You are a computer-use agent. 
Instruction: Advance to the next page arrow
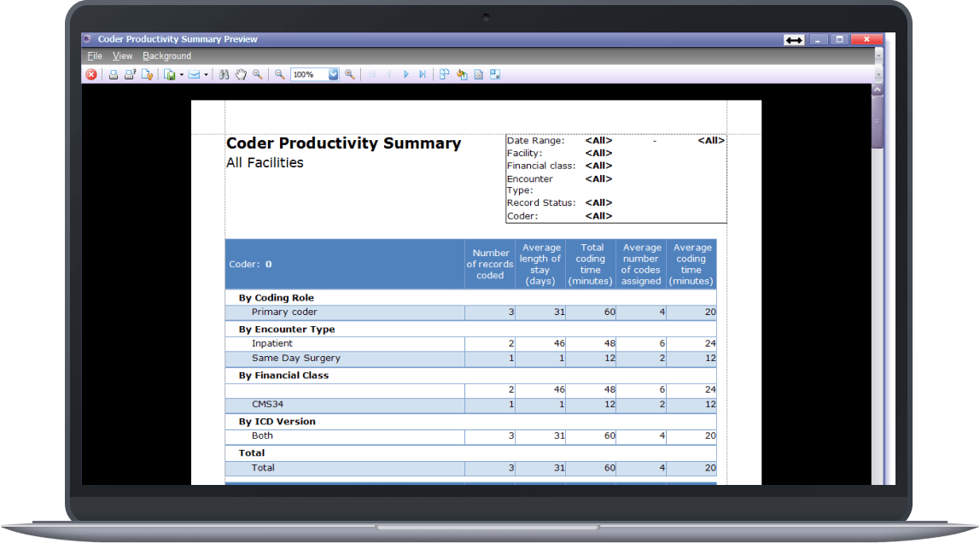[x=405, y=74]
